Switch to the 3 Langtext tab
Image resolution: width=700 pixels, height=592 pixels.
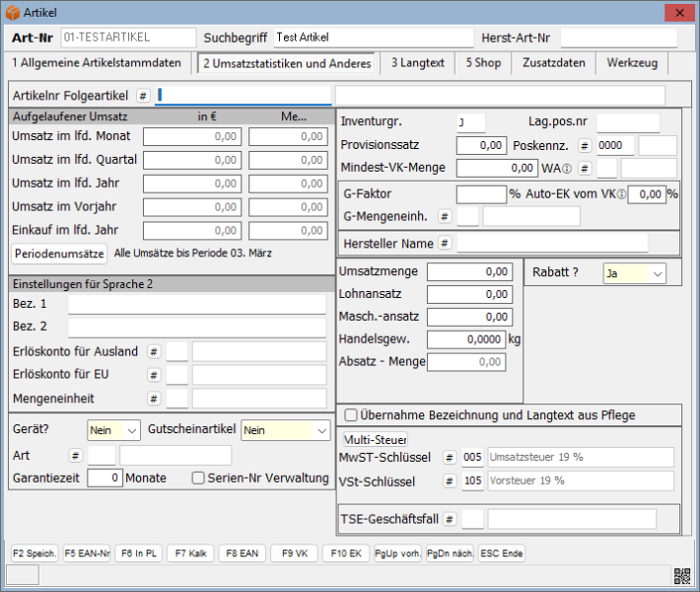click(417, 63)
